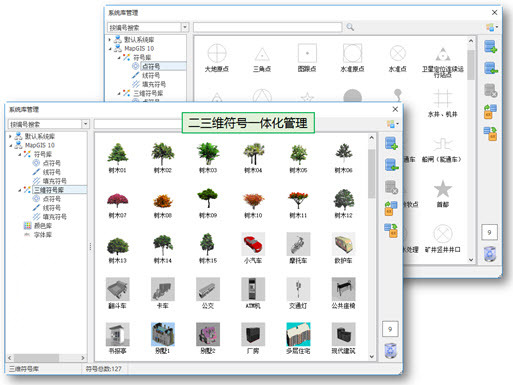Expand the 默认系统库 node in front window
The image size is (513, 385).
(x=10, y=136)
